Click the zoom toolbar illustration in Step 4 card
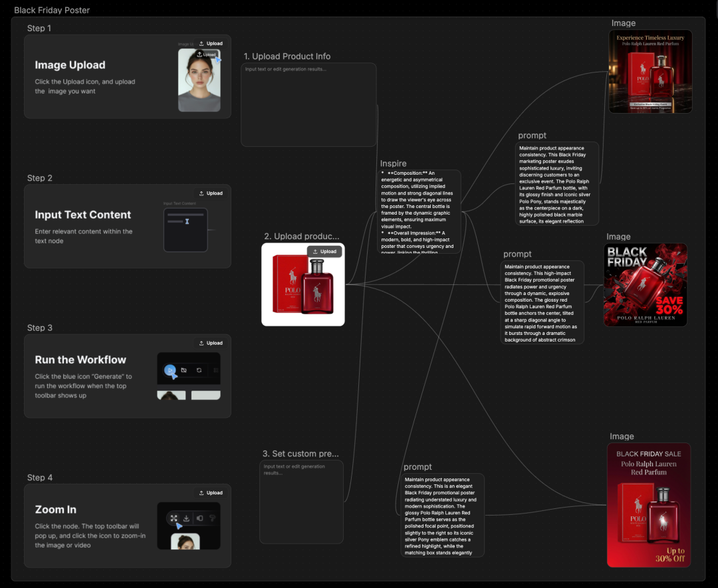Image resolution: width=718 pixels, height=588 pixels. (189, 526)
